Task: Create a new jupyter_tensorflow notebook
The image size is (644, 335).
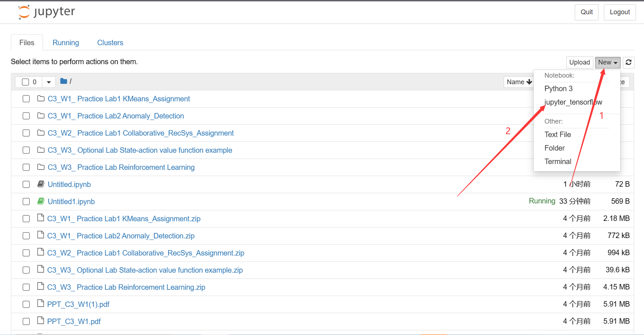Action: pos(573,102)
